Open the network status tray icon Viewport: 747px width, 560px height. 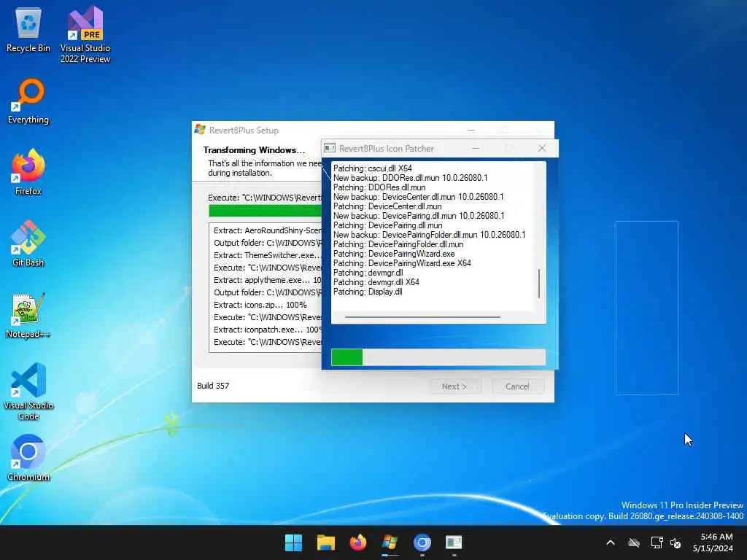657,542
